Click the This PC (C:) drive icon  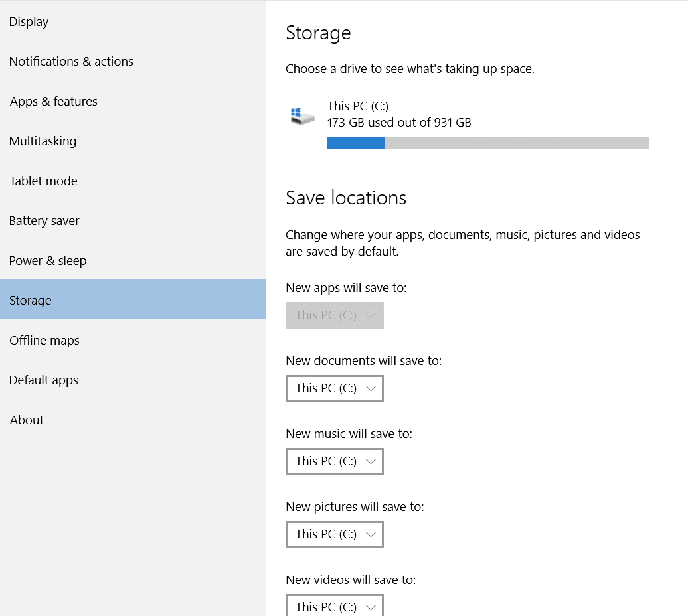click(x=302, y=116)
